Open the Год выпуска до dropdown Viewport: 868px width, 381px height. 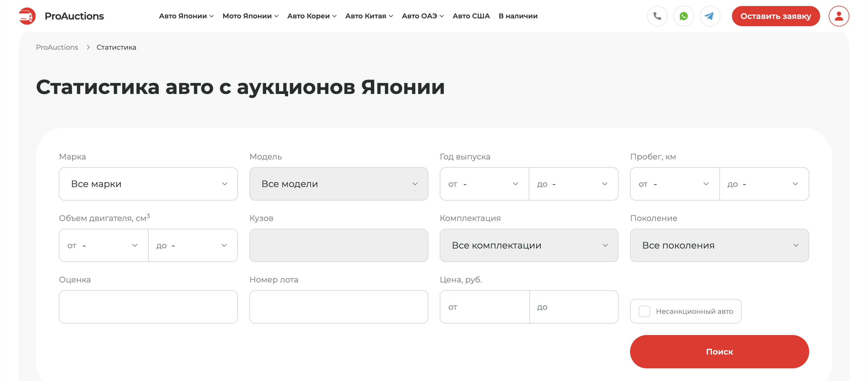573,184
